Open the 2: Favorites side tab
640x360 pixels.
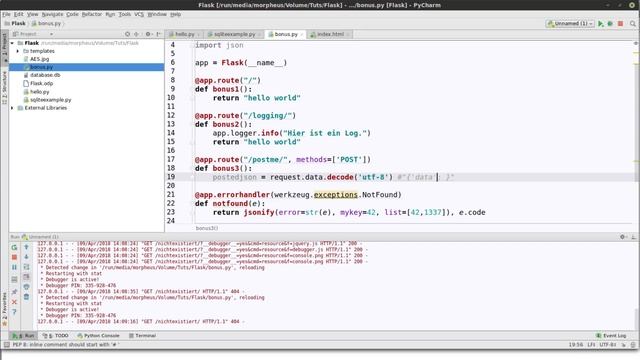(x=4, y=308)
